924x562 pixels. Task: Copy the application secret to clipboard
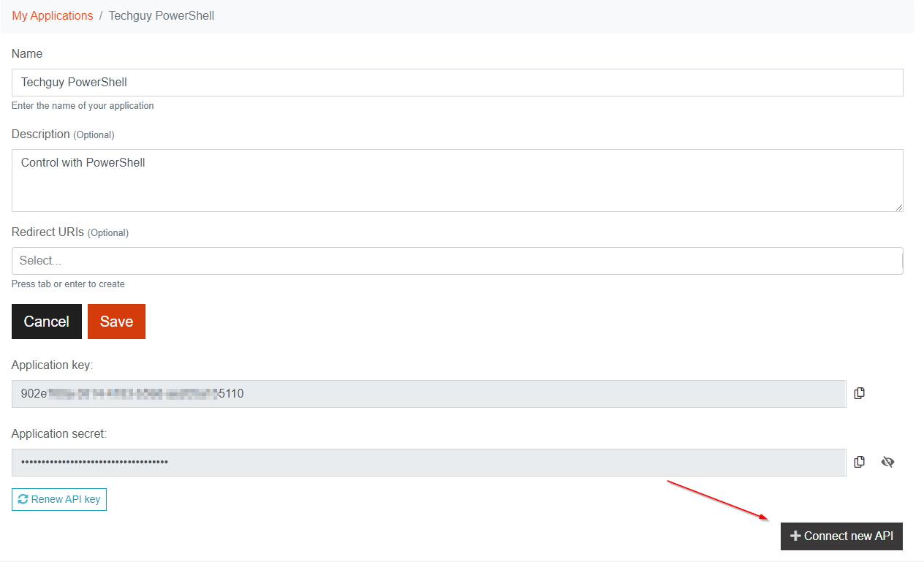tap(860, 462)
